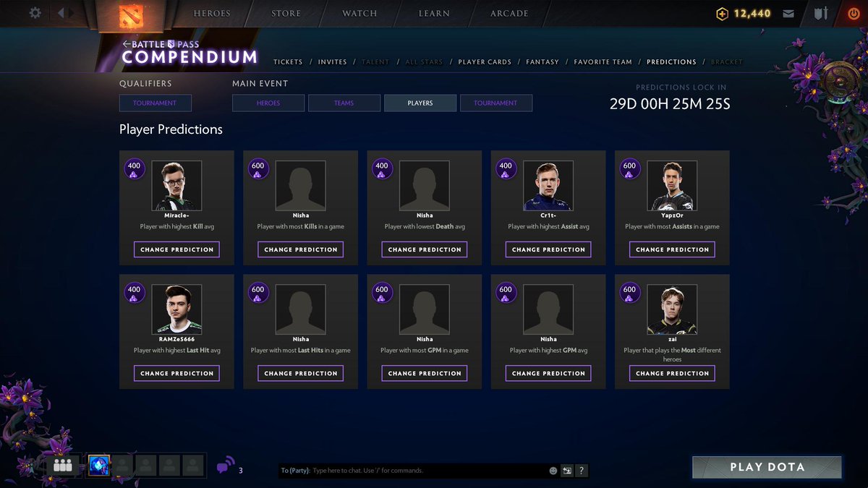Change prediction for Miracle- highest Kill avg

pos(176,249)
